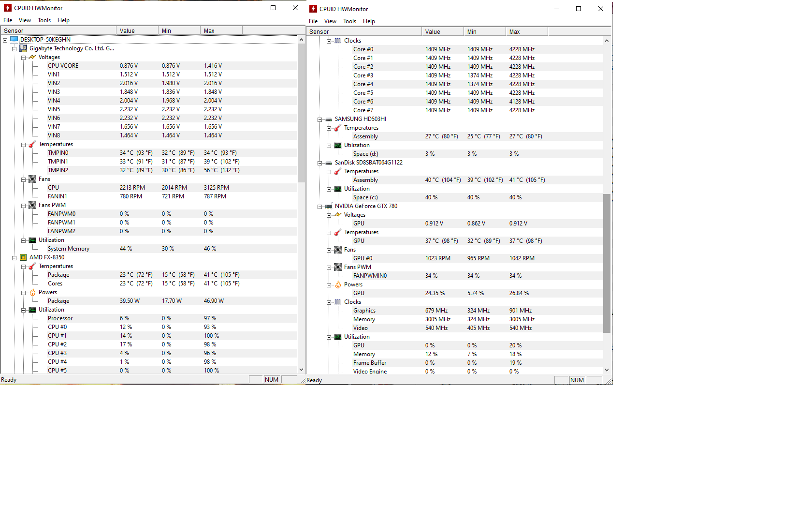Click the Gigabyte Technology motherboard icon
This screenshot has width=812, height=508.
(x=23, y=48)
